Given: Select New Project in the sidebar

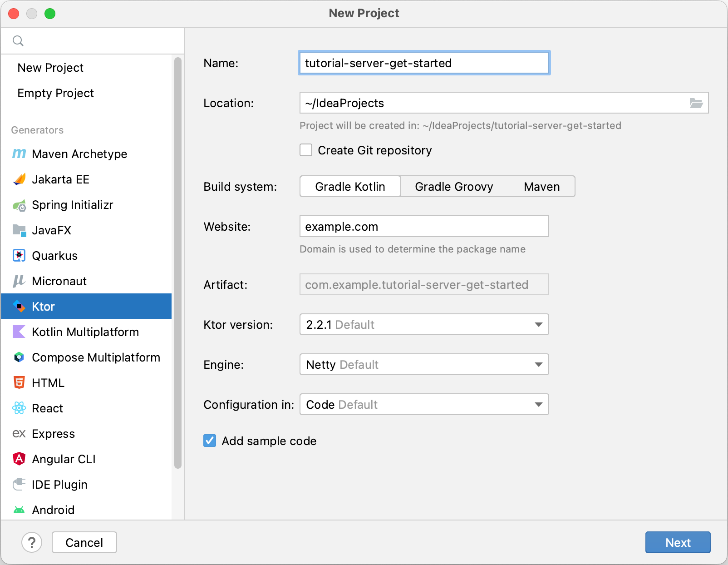Looking at the screenshot, I should tap(50, 68).
